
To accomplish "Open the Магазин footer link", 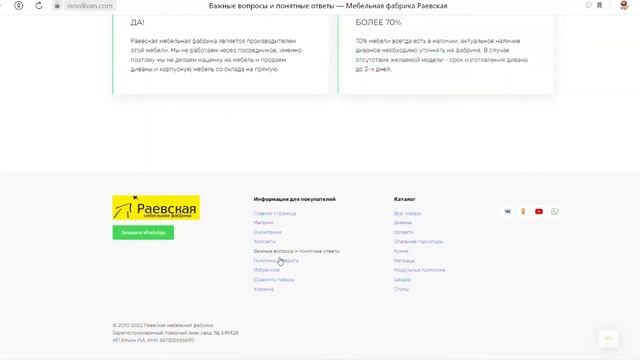I will coord(263,223).
